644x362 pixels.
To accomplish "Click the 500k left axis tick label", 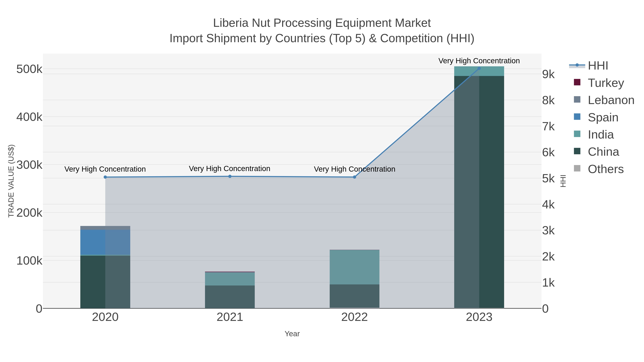I will tap(29, 69).
